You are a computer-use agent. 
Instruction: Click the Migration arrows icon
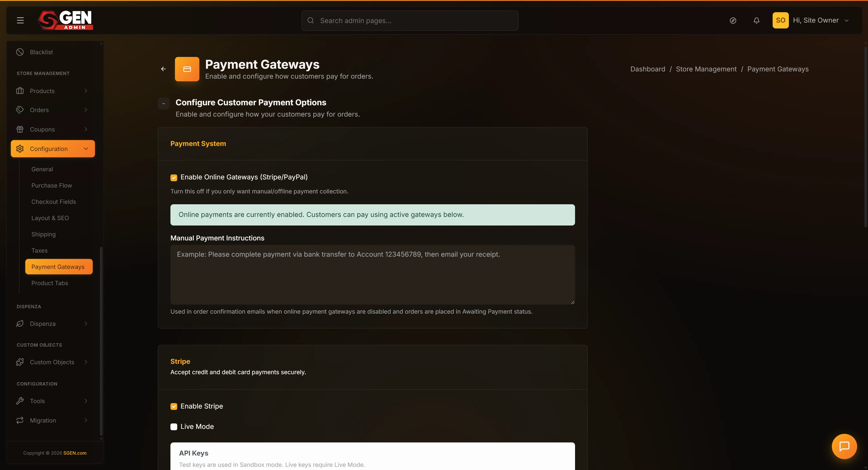[x=20, y=421]
